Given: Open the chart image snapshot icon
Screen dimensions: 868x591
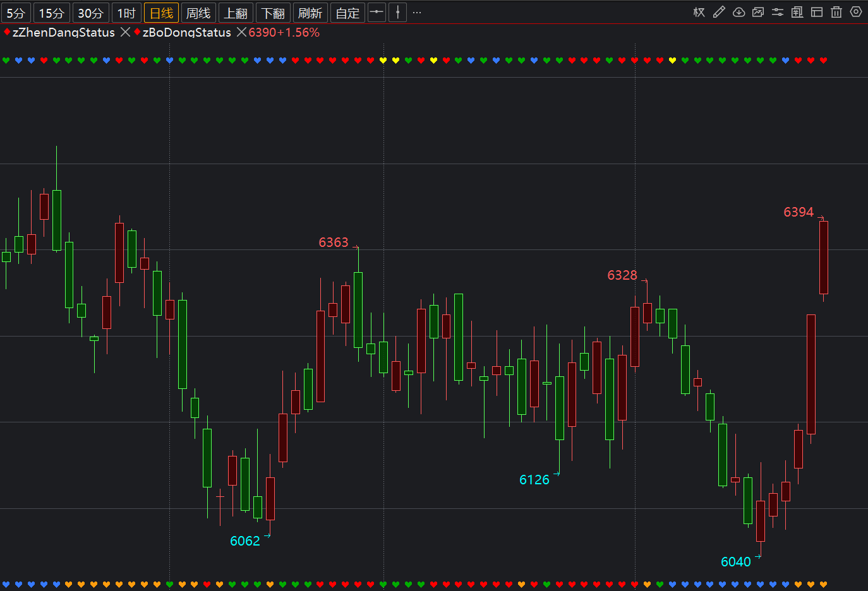Looking at the screenshot, I should (758, 12).
